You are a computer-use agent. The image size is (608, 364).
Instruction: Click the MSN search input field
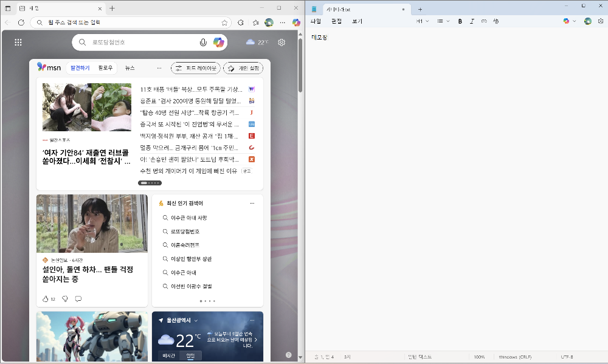click(x=140, y=43)
